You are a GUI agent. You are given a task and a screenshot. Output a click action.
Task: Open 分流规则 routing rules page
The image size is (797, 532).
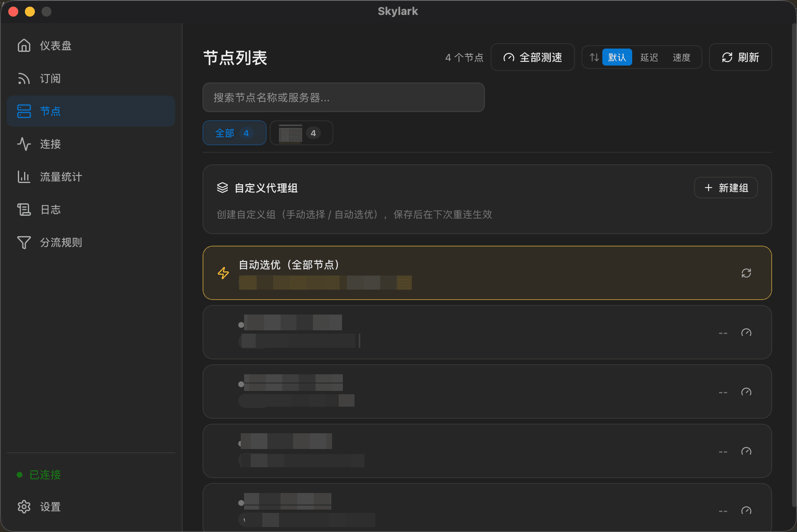(90, 242)
